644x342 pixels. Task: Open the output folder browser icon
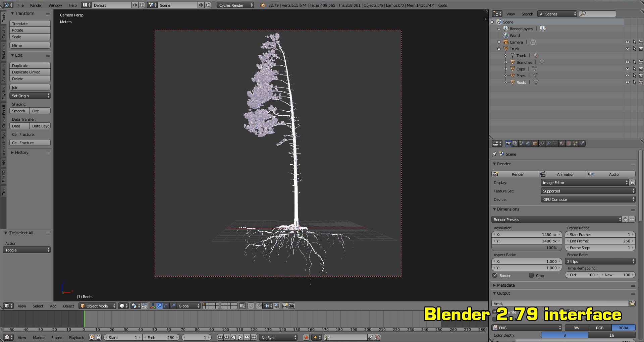pyautogui.click(x=632, y=303)
